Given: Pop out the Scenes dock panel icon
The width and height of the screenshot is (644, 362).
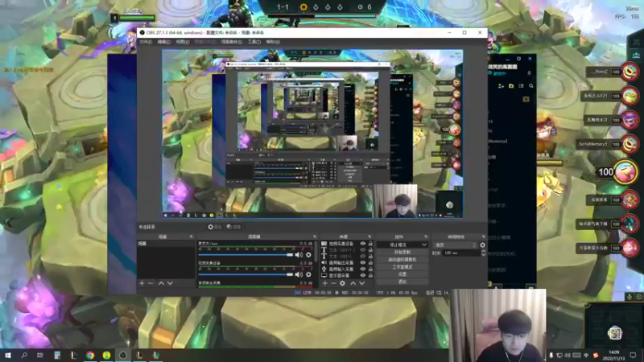Looking at the screenshot, I should point(191,237).
